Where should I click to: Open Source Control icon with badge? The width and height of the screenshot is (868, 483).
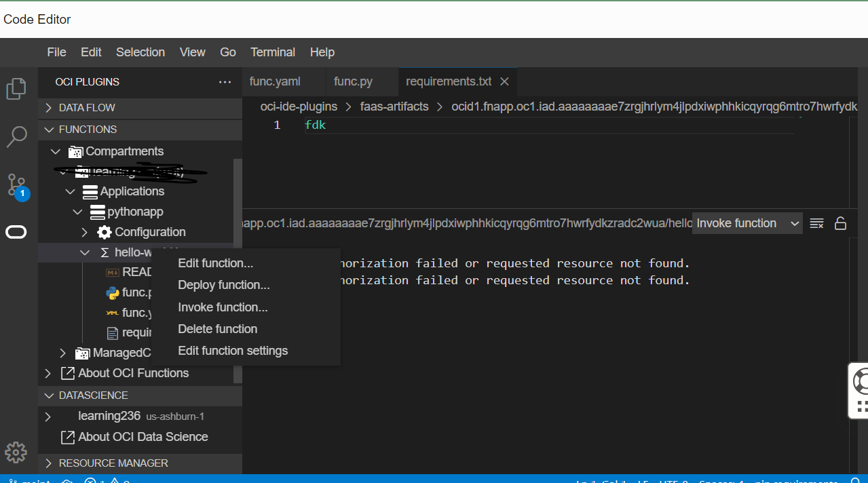pyautogui.click(x=17, y=186)
